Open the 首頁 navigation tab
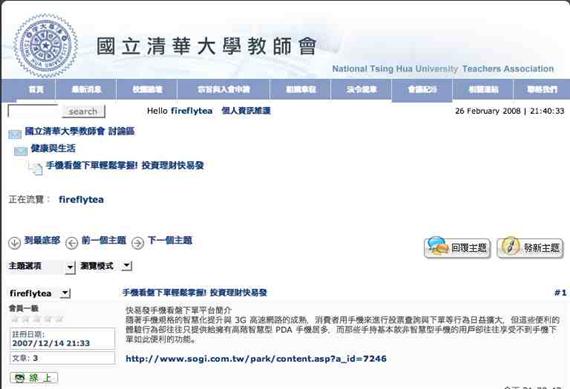570x389 pixels. point(36,89)
